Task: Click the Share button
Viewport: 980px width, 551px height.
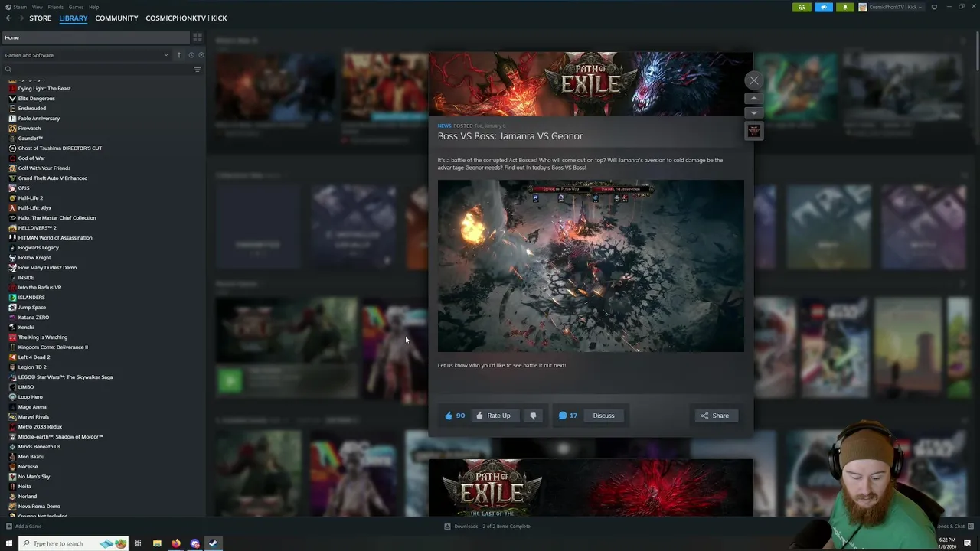Action: pos(714,416)
